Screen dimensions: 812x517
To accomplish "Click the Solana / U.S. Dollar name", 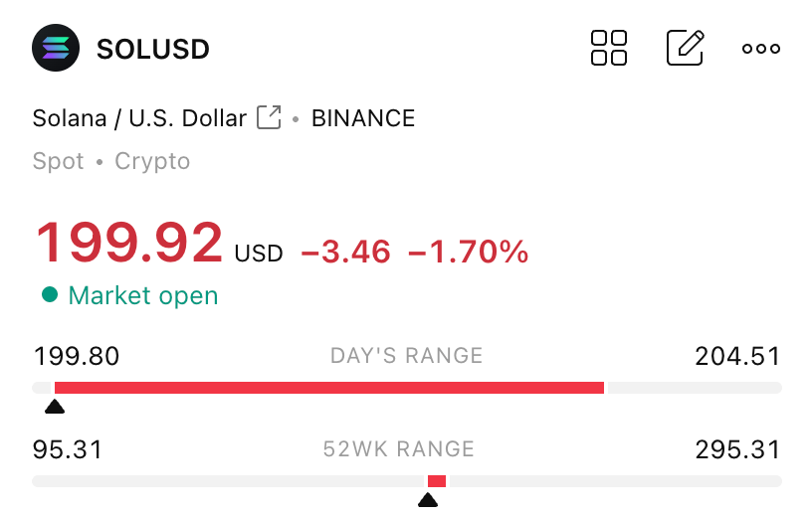I will tap(139, 118).
